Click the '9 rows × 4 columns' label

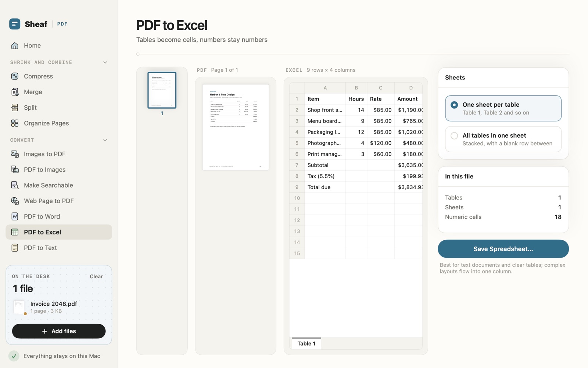coord(331,70)
